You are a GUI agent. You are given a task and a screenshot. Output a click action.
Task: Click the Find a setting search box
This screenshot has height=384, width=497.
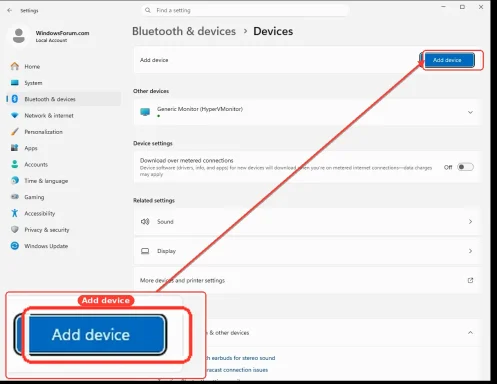[x=245, y=10]
